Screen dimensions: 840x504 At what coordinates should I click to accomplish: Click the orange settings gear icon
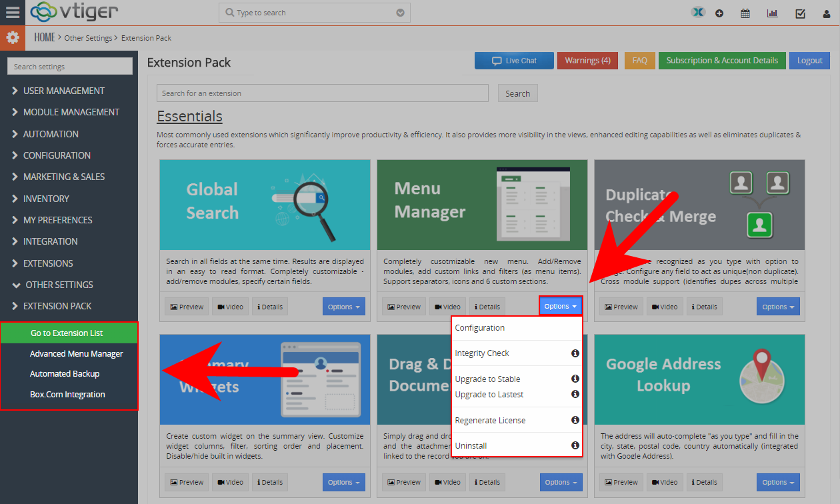(x=13, y=38)
